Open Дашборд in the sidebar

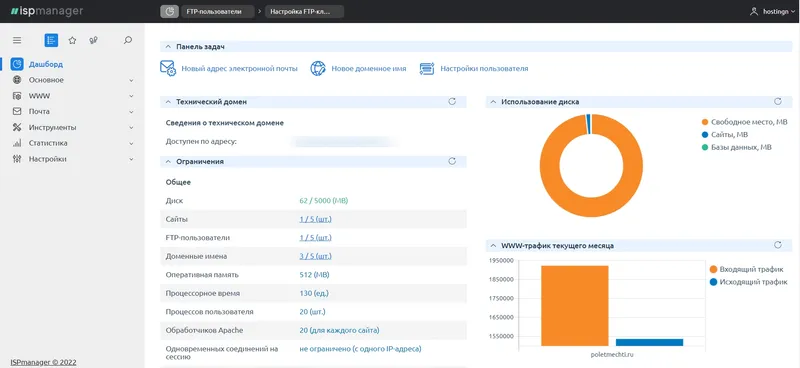click(x=46, y=64)
